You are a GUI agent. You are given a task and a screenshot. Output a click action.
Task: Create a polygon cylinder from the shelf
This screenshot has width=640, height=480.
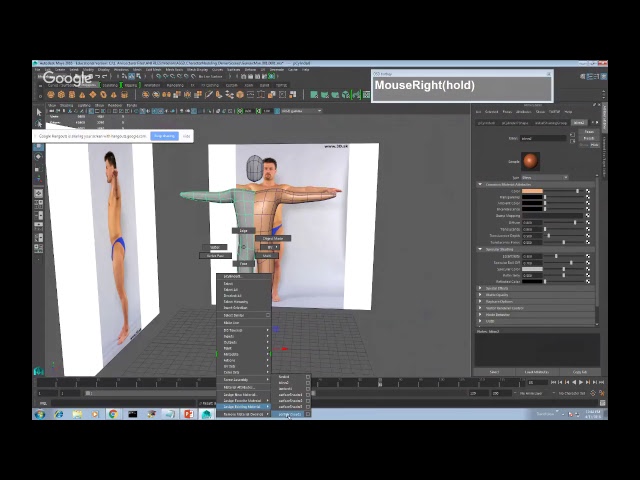coord(72,95)
